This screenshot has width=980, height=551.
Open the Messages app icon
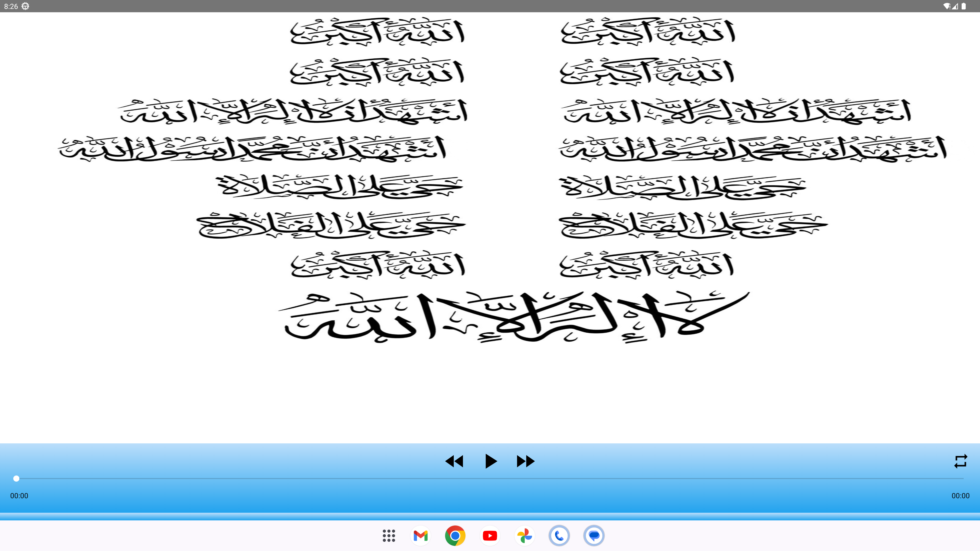tap(594, 535)
